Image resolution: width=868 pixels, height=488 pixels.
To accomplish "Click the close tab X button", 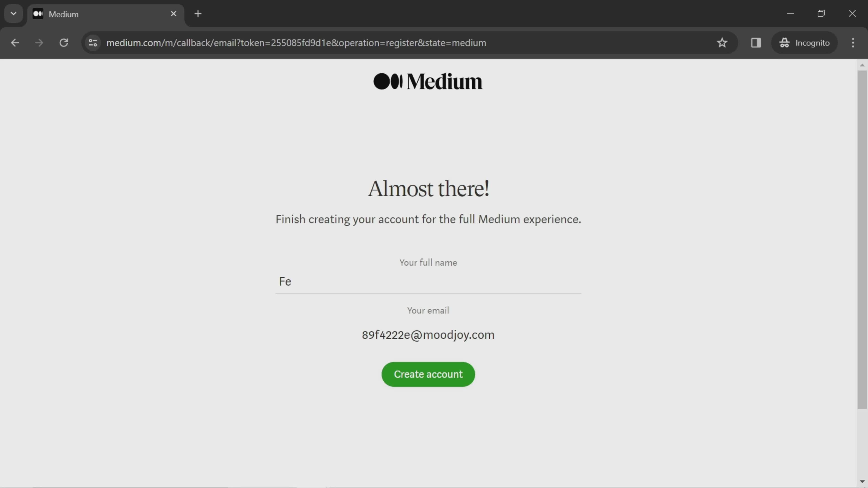I will coord(173,13).
